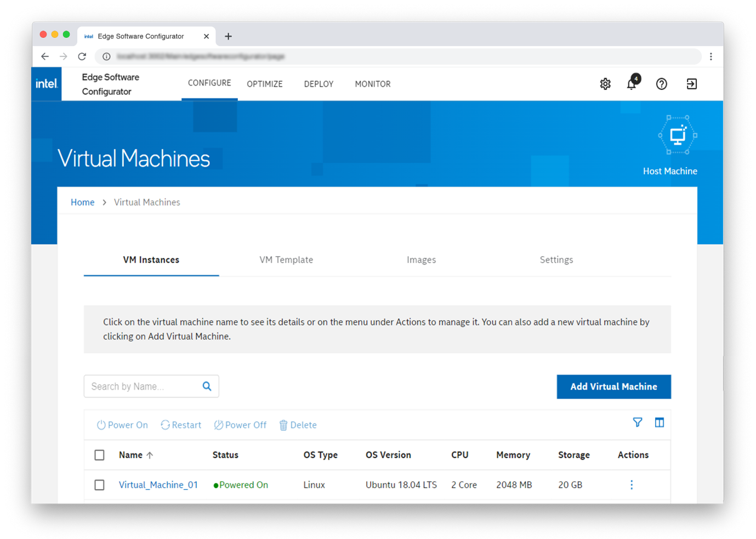Switch to the Settings tab
The image size is (756, 539).
556,260
